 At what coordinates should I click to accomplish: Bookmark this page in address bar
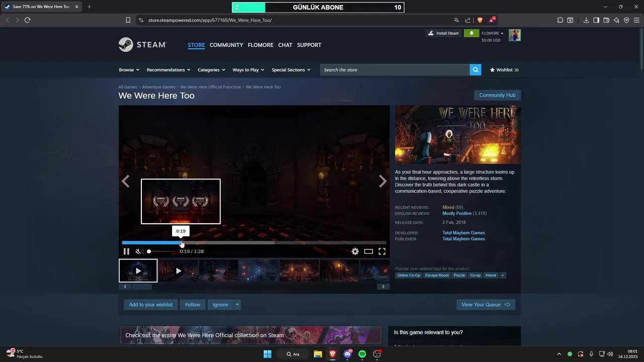click(x=128, y=20)
